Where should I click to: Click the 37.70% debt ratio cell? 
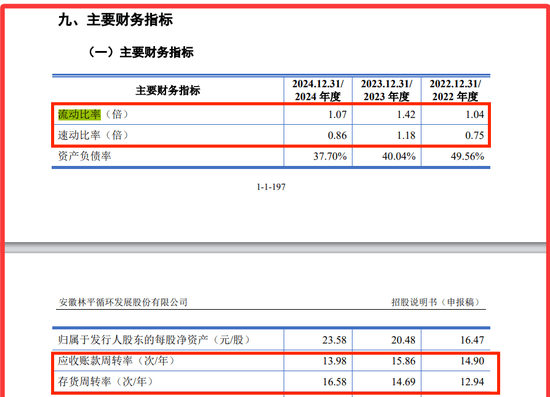330,156
